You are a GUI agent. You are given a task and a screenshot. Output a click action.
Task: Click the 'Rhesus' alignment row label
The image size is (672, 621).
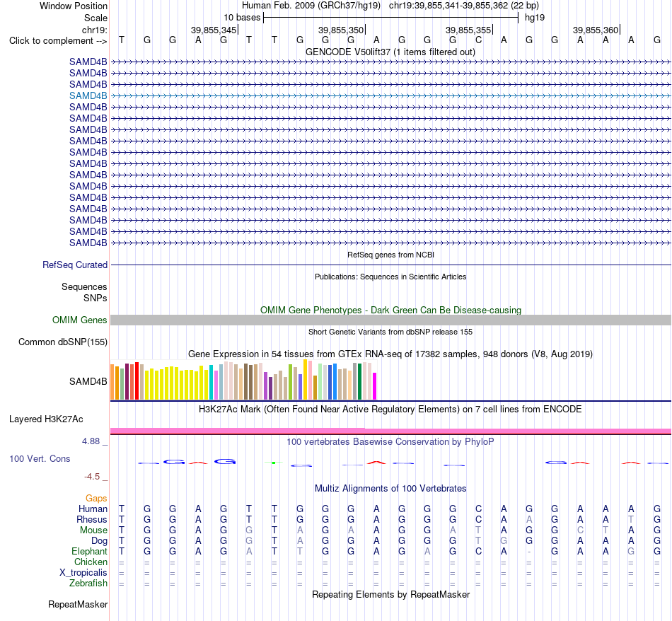point(92,519)
